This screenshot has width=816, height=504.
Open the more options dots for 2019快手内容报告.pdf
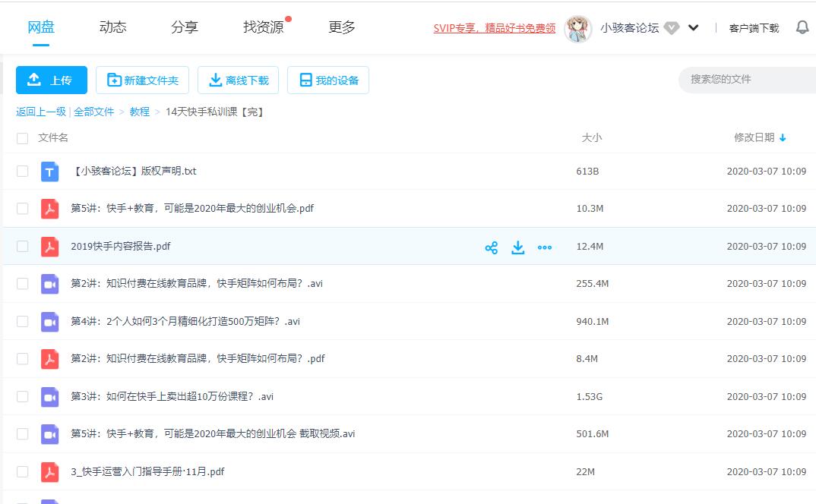544,247
